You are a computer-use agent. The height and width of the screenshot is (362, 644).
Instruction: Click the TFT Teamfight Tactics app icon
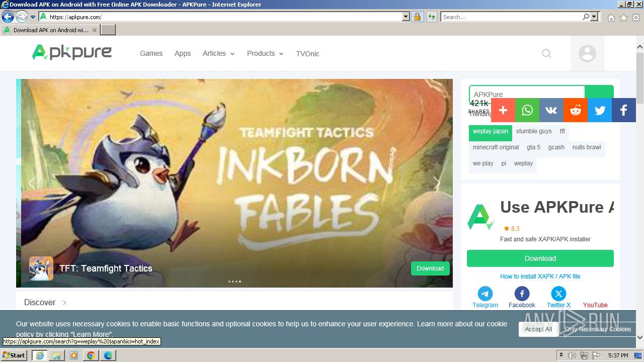[x=41, y=268]
